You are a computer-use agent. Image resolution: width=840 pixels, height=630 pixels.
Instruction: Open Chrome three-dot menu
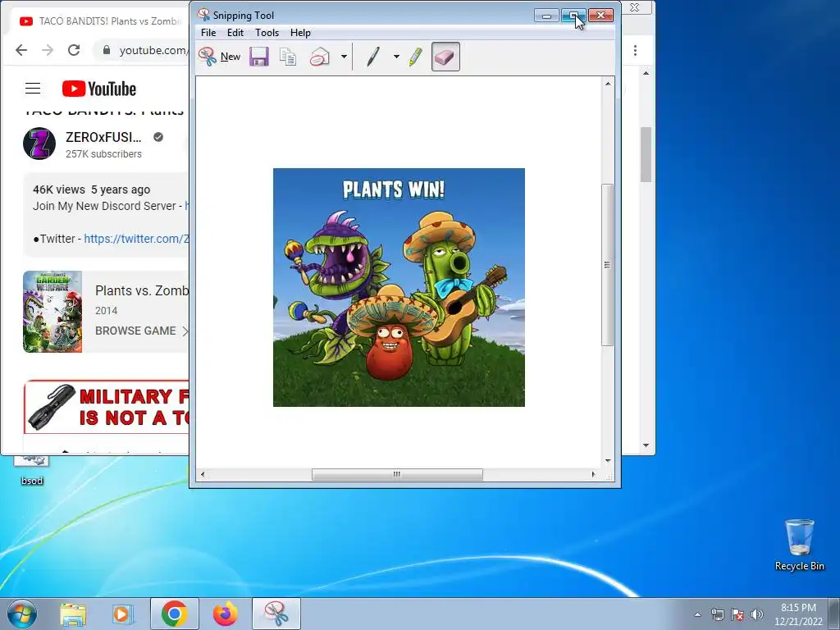[x=636, y=50]
